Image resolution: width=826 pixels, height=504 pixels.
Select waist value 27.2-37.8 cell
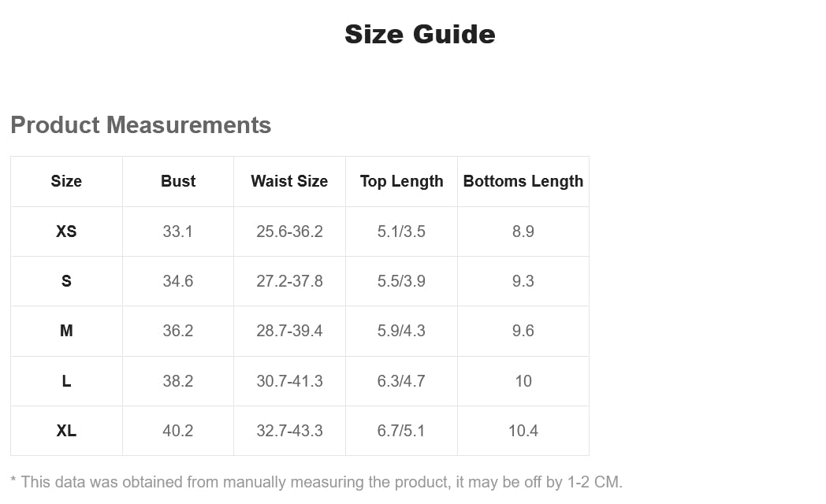tap(289, 281)
